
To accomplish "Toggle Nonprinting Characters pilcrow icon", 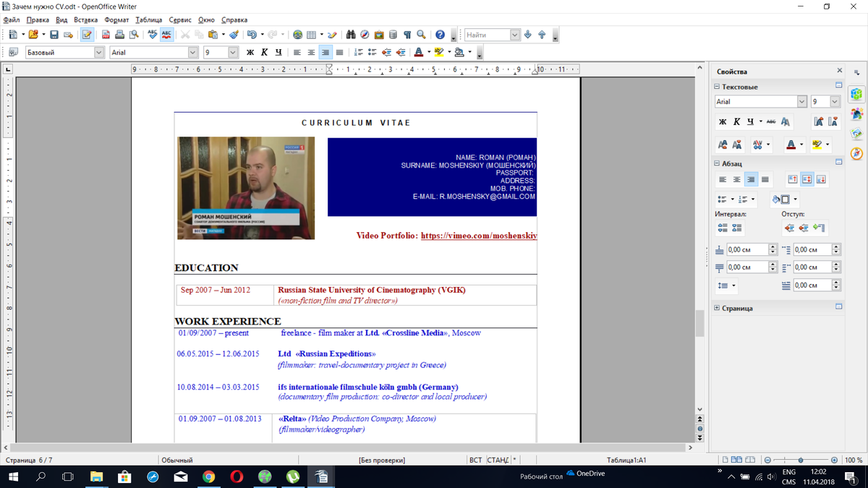I will [407, 35].
